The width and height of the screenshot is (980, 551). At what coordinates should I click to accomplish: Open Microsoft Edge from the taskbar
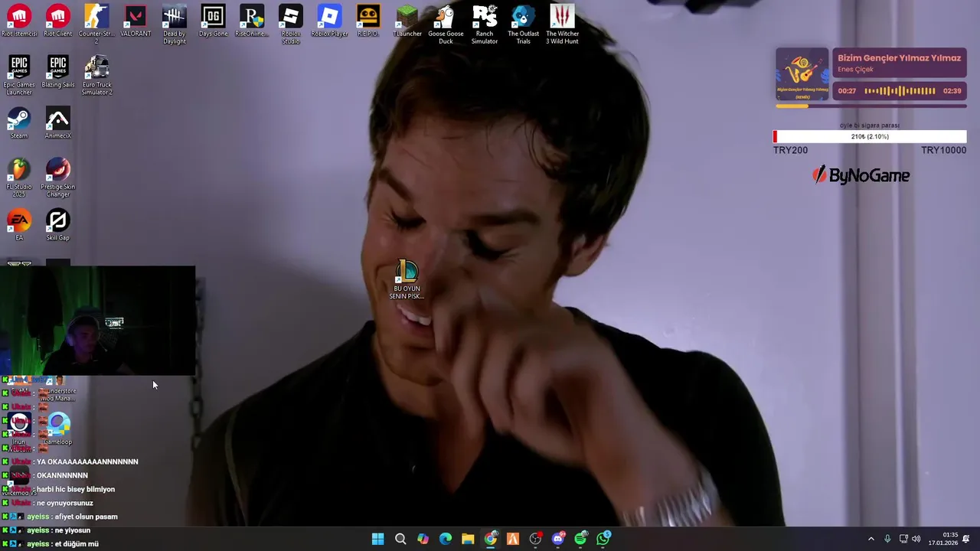pos(446,539)
